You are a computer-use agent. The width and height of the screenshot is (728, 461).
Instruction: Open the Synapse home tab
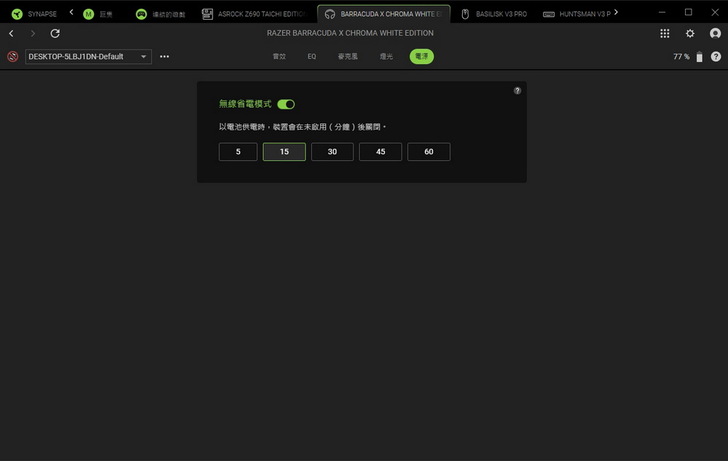tap(34, 14)
